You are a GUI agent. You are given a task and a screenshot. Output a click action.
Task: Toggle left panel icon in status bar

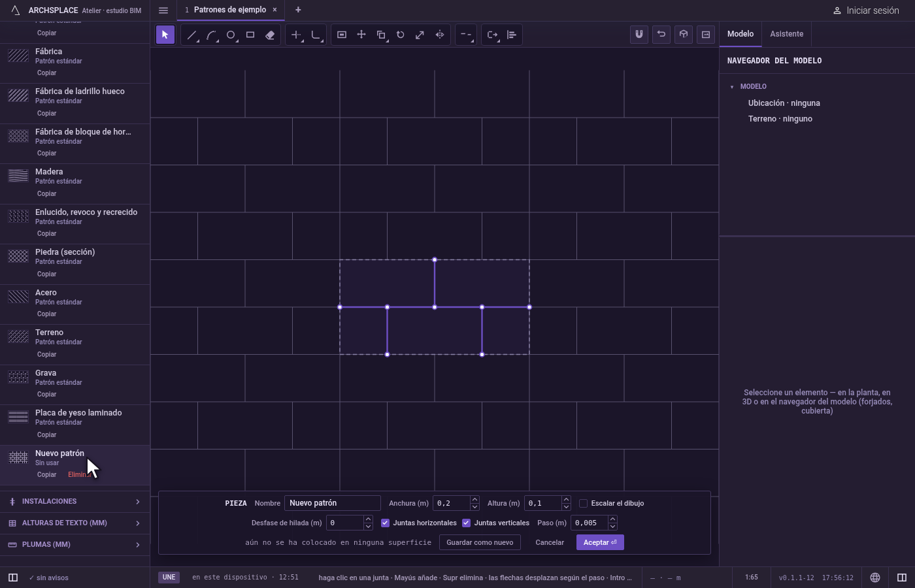13,578
